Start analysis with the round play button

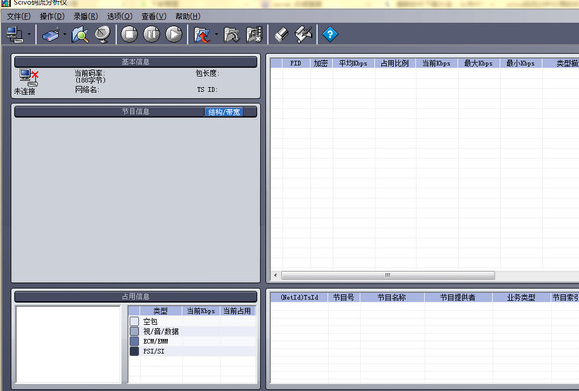point(174,34)
